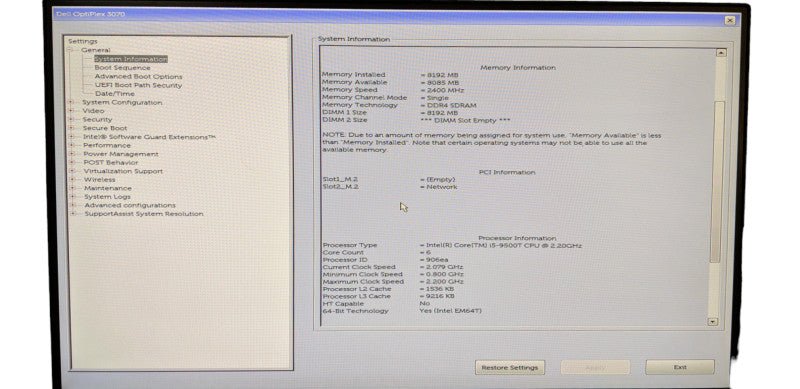Select the Power Management label
The image size is (800, 389).
click(121, 154)
